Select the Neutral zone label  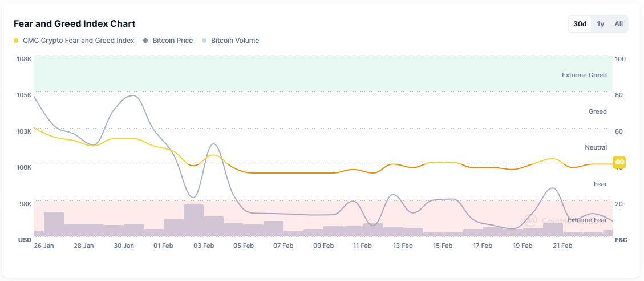click(x=596, y=147)
